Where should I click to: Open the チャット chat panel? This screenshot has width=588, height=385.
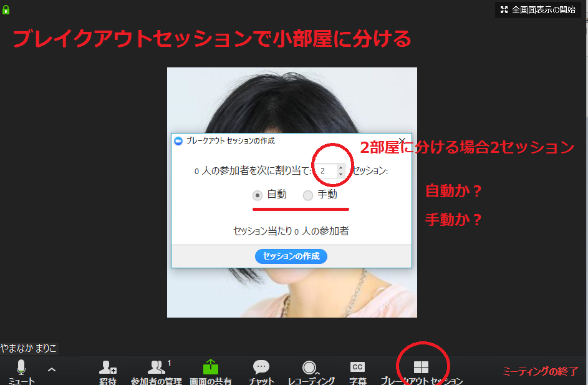coord(261,371)
